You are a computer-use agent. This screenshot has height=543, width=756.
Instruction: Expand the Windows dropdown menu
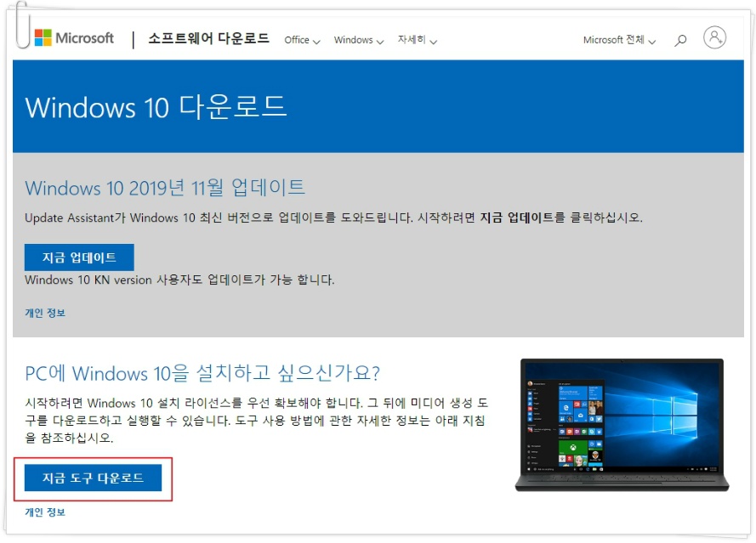[359, 40]
